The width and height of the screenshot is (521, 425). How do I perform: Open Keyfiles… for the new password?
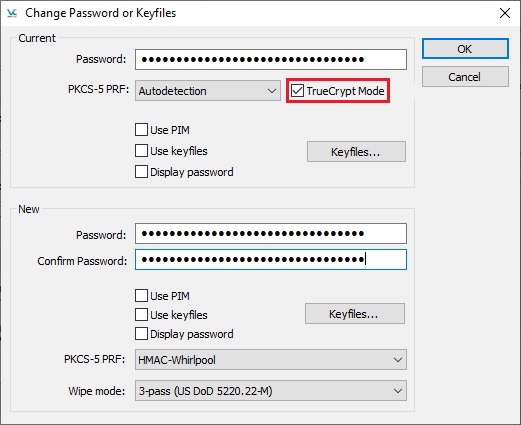click(x=355, y=314)
